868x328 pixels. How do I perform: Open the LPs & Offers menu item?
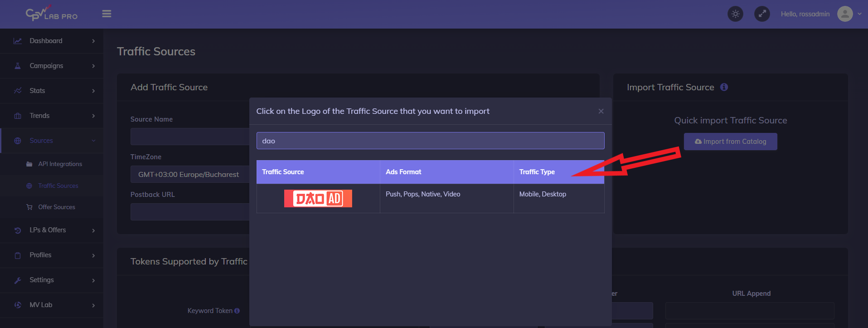[52, 230]
